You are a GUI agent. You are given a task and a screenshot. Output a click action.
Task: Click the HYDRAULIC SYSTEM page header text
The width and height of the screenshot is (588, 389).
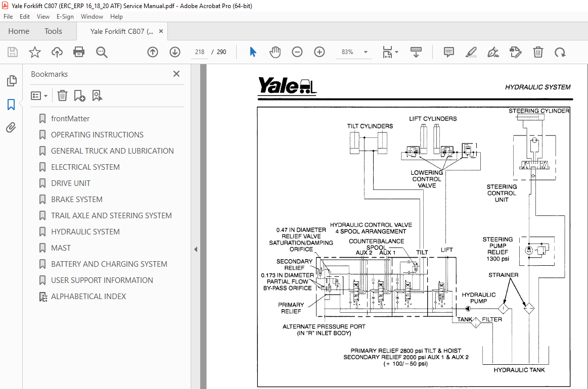tap(537, 87)
